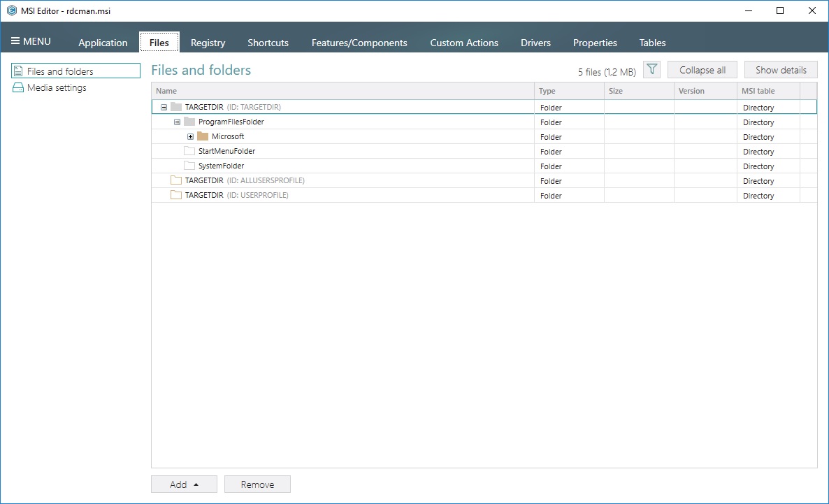
Task: Click the Files and folders document icon
Action: tap(18, 71)
